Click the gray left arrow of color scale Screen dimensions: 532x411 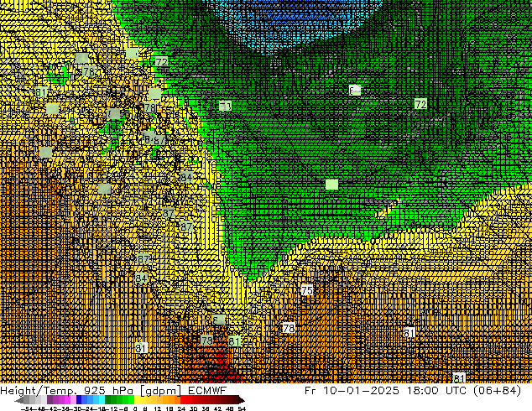coord(19,400)
